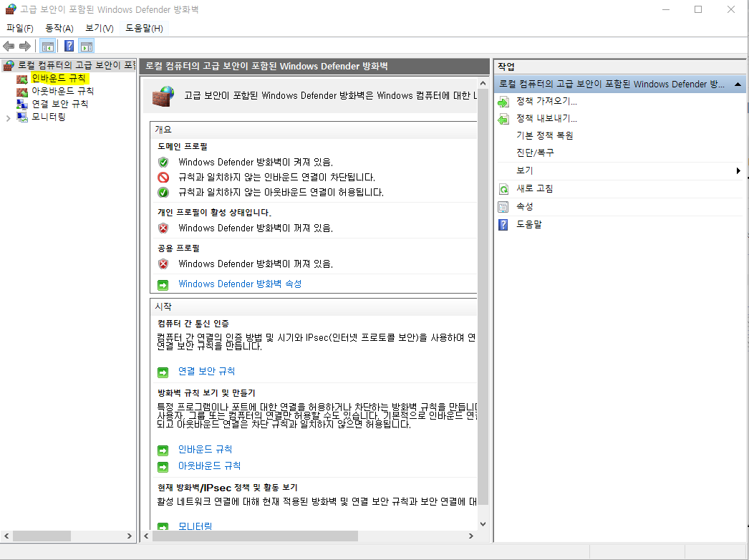749x560 pixels.
Task: Click the Forward arrow toolbar icon
Action: [25, 46]
